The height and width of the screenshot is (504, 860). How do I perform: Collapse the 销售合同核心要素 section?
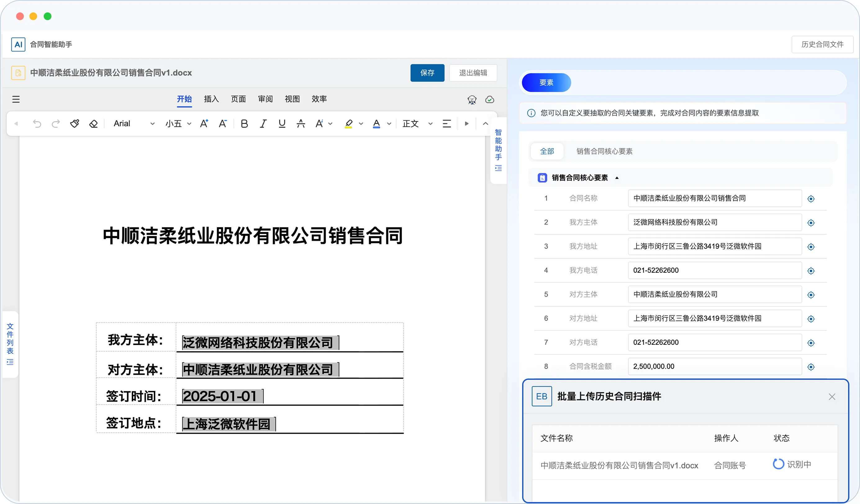(617, 178)
